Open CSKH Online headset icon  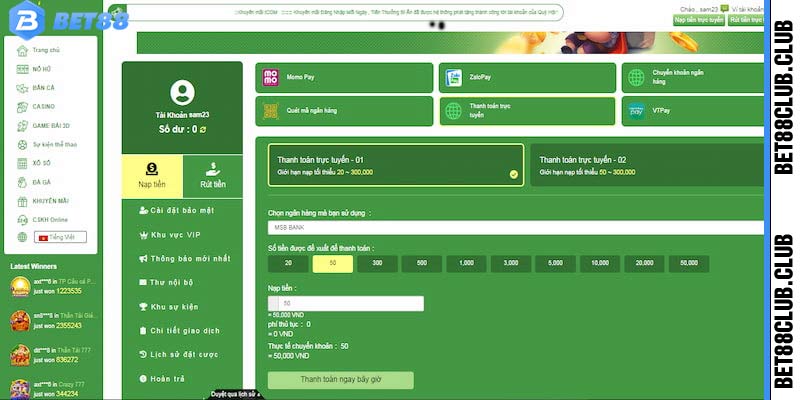tap(22, 220)
